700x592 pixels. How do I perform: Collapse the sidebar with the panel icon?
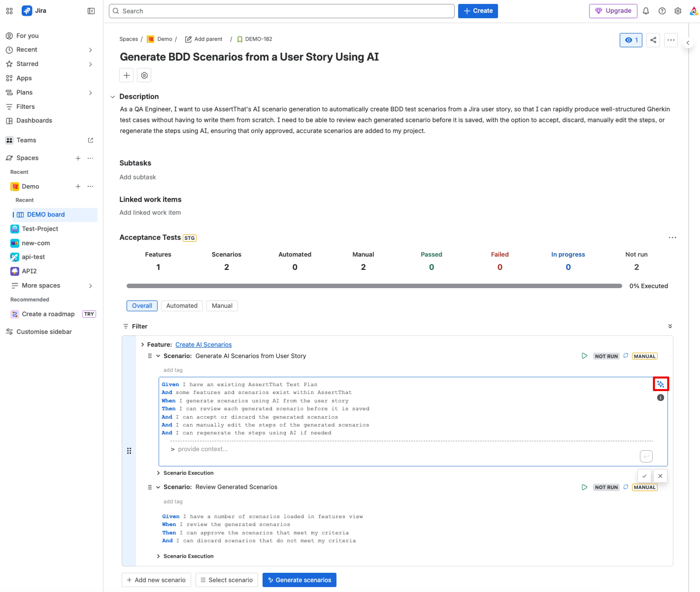(91, 11)
